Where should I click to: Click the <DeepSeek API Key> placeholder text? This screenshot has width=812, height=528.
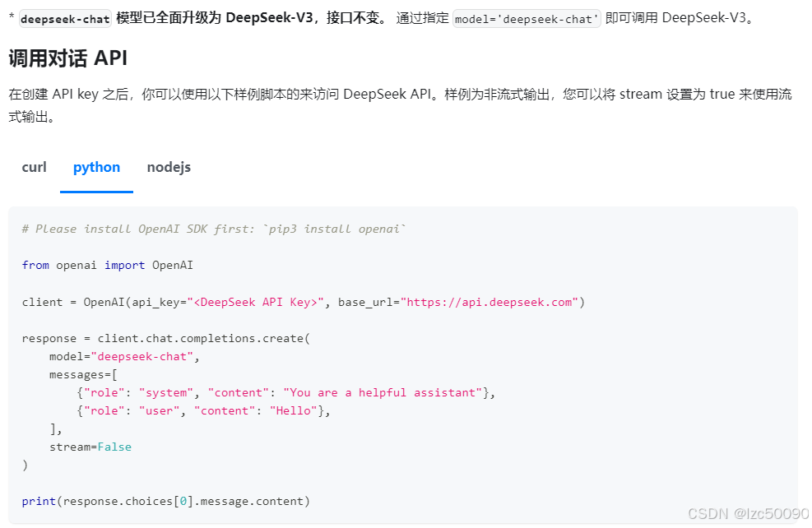[x=256, y=301]
